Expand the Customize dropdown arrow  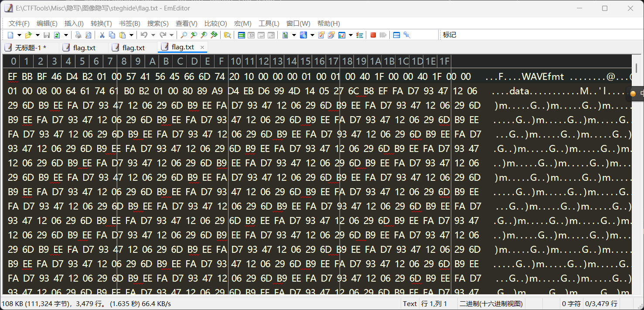pos(351,35)
